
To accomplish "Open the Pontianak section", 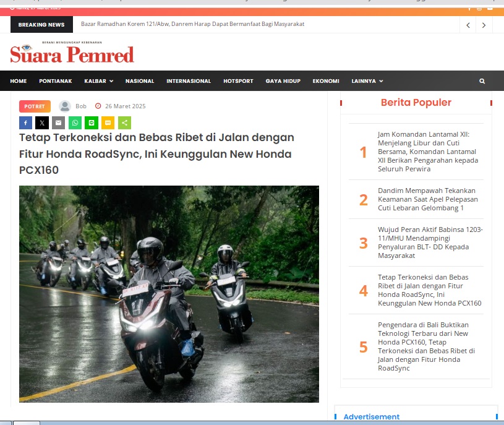I will point(56,81).
